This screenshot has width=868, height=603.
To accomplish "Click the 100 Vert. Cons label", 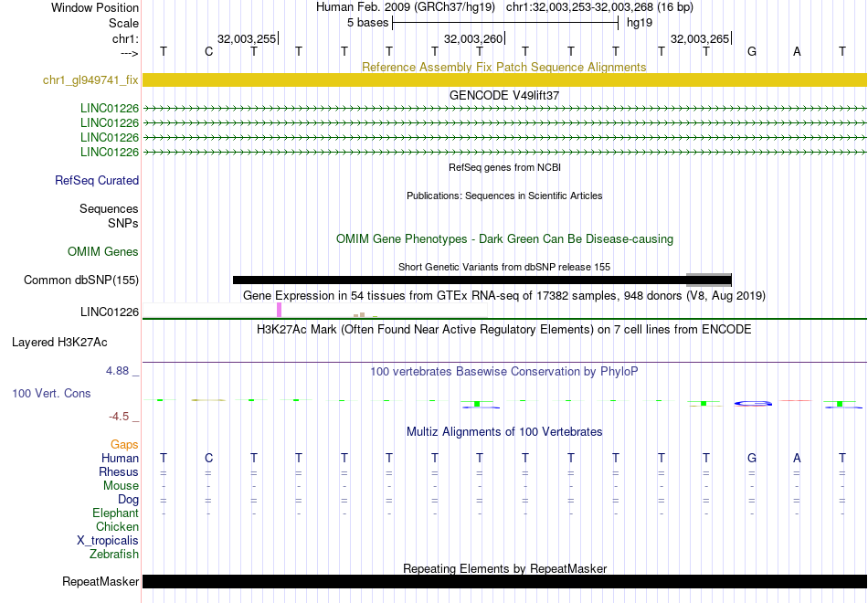I will click(x=51, y=394).
